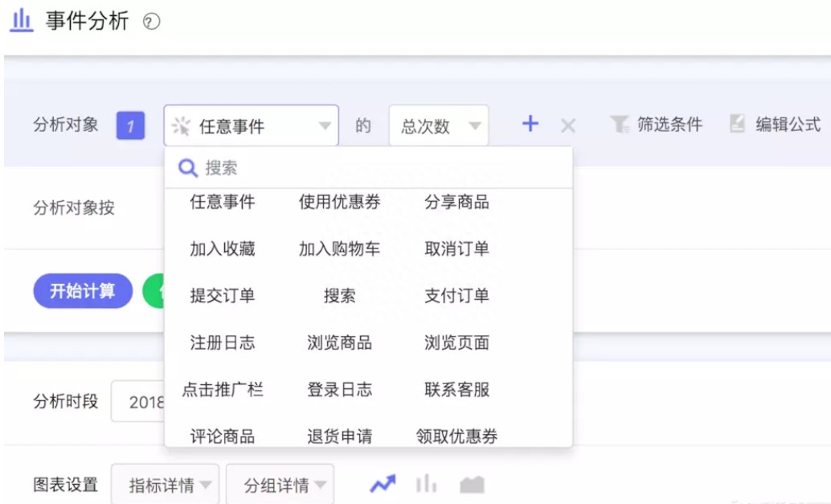The width and height of the screenshot is (831, 504).
Task: Choose 支付订单 event option
Action: tap(456, 296)
